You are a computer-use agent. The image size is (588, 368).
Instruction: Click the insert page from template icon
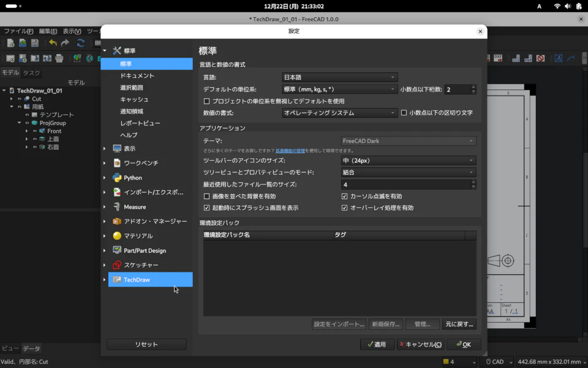pyautogui.click(x=23, y=58)
